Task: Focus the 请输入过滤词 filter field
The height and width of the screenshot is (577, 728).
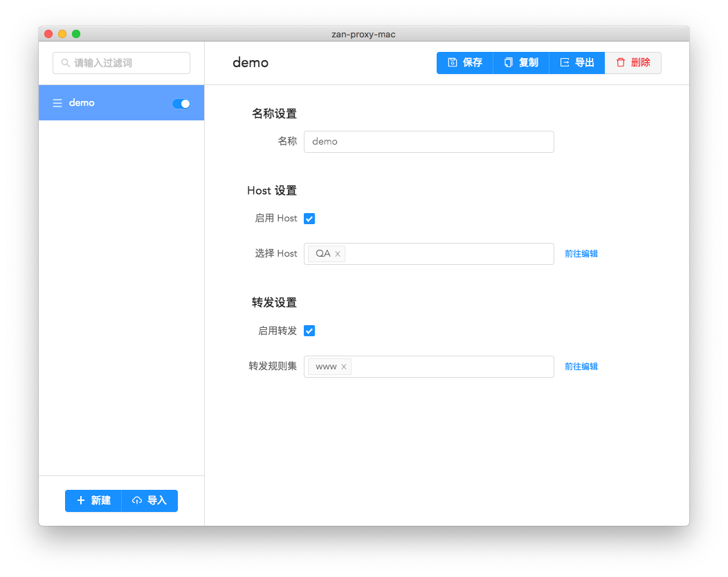Action: [x=121, y=63]
